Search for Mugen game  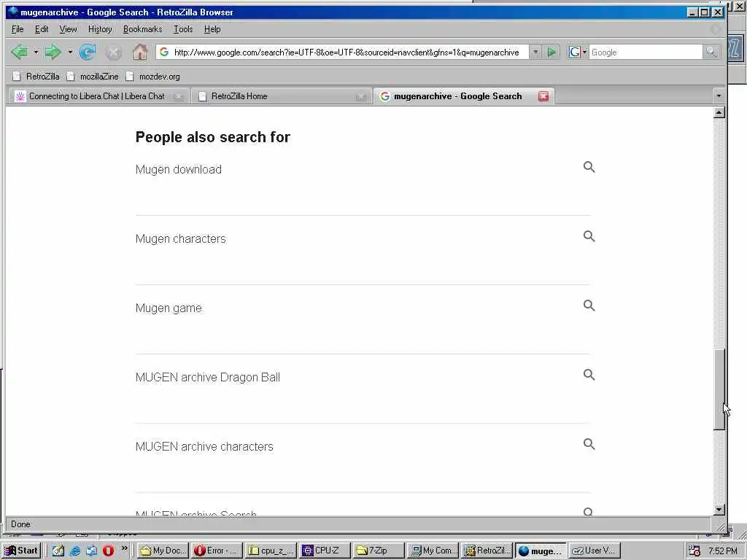pyautogui.click(x=169, y=308)
